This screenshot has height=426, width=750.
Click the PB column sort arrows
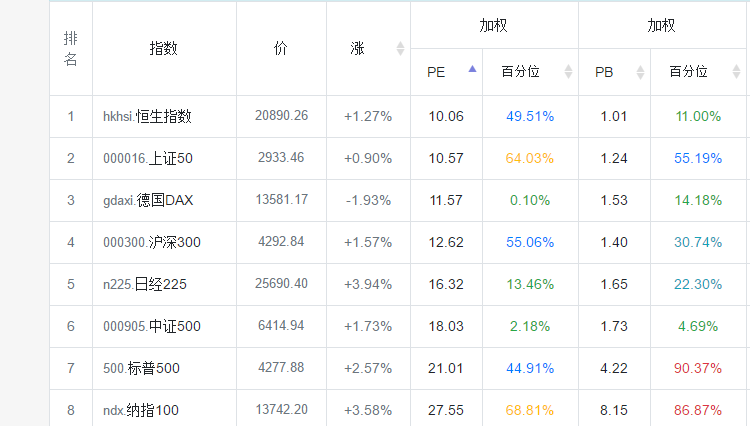tap(640, 72)
